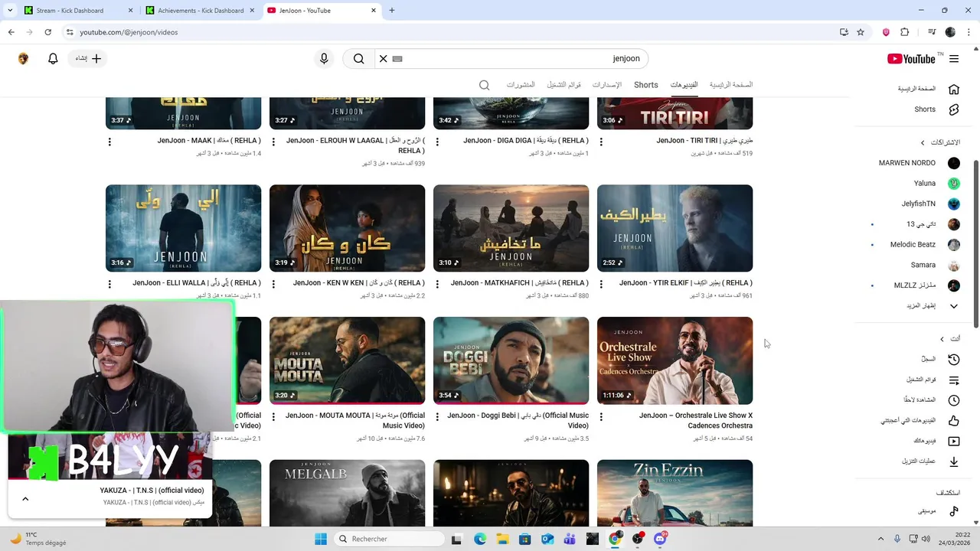980x551 pixels.
Task: Switch to Achievements - Kick Dashboard tab
Action: pos(199,11)
